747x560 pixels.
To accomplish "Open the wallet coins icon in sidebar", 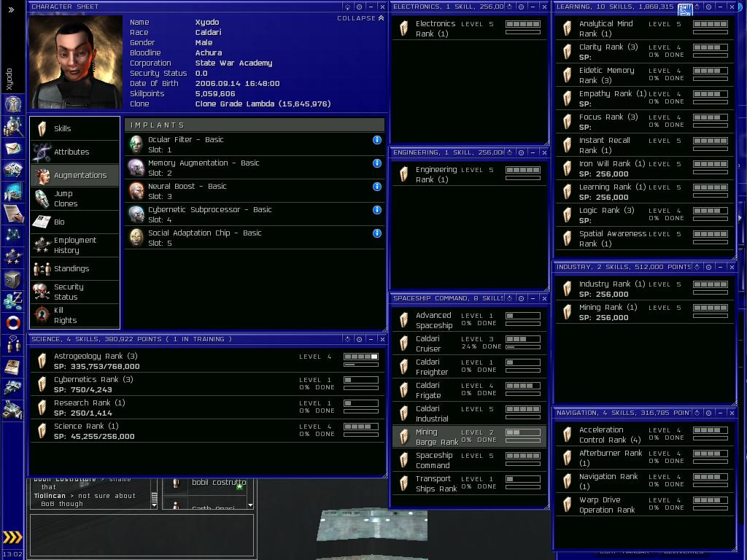I will (x=13, y=301).
